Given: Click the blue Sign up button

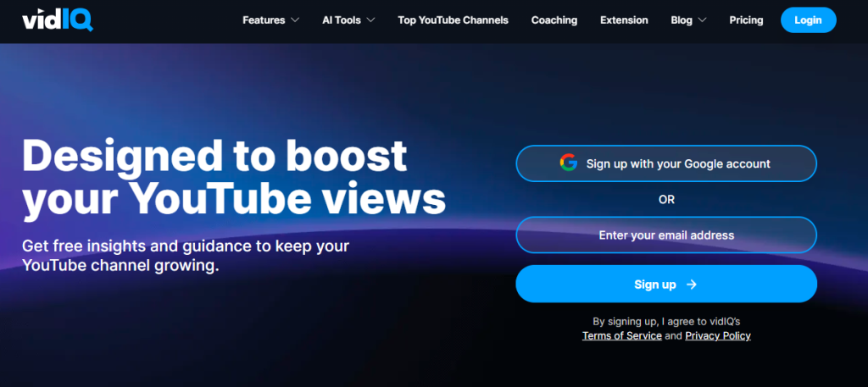Looking at the screenshot, I should click(666, 285).
